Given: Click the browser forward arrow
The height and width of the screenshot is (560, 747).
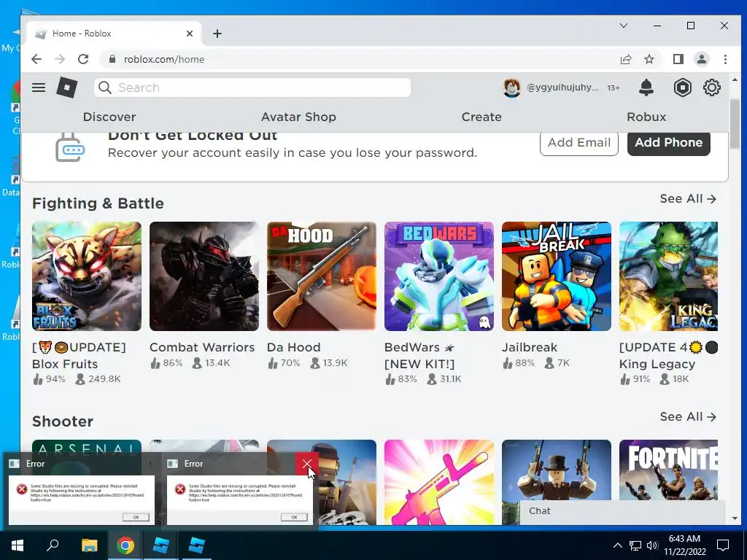Looking at the screenshot, I should coord(60,59).
